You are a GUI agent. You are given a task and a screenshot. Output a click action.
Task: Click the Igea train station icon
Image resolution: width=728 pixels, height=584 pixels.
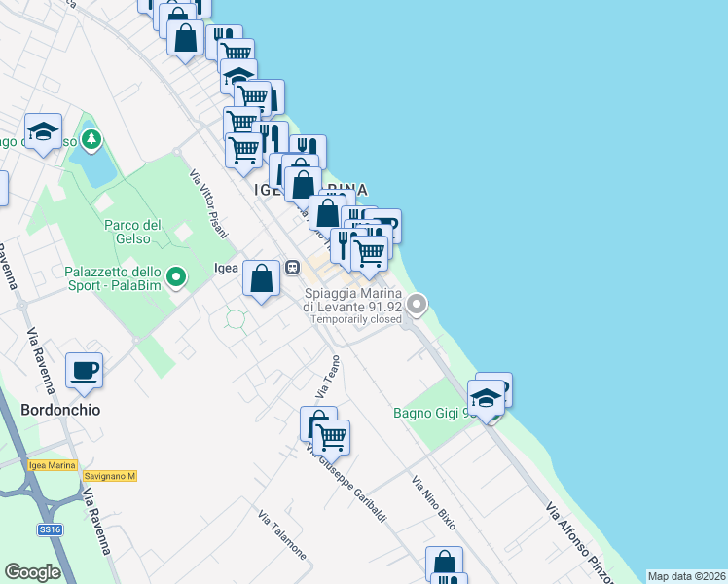[x=293, y=268]
